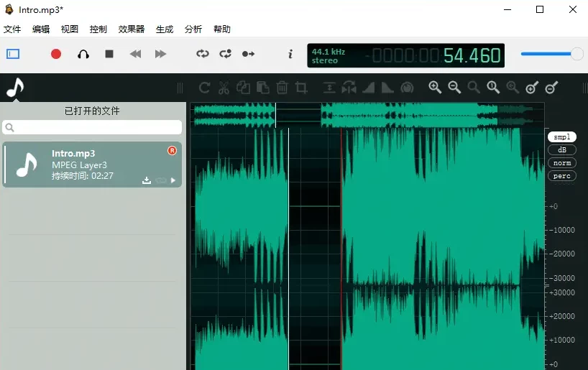Open the 生成 menu
Screen dimensions: 588x370
pos(165,29)
